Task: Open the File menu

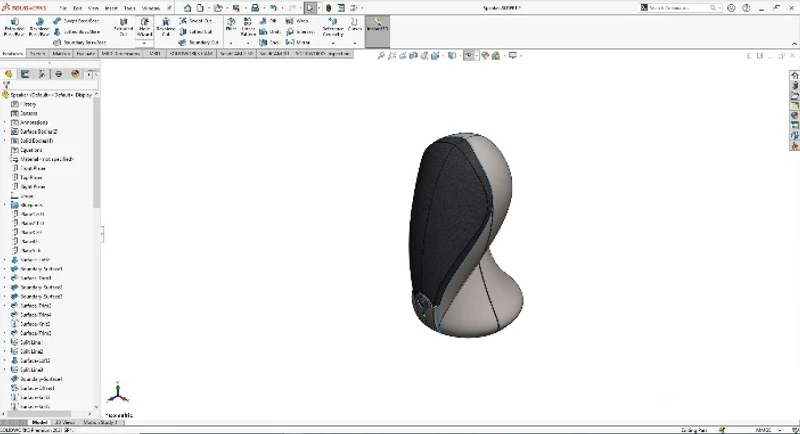Action: [x=63, y=8]
